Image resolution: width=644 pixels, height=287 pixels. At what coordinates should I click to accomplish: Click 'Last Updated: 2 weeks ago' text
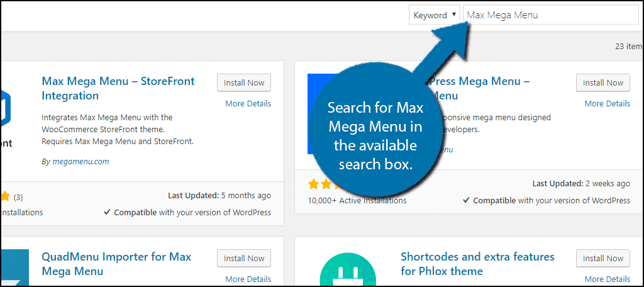[581, 183]
